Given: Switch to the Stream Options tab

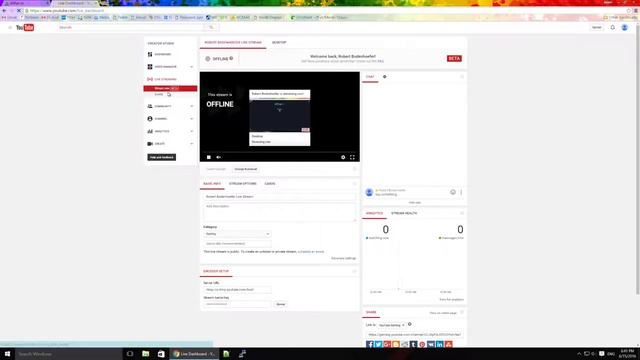Looking at the screenshot, I should point(242,184).
